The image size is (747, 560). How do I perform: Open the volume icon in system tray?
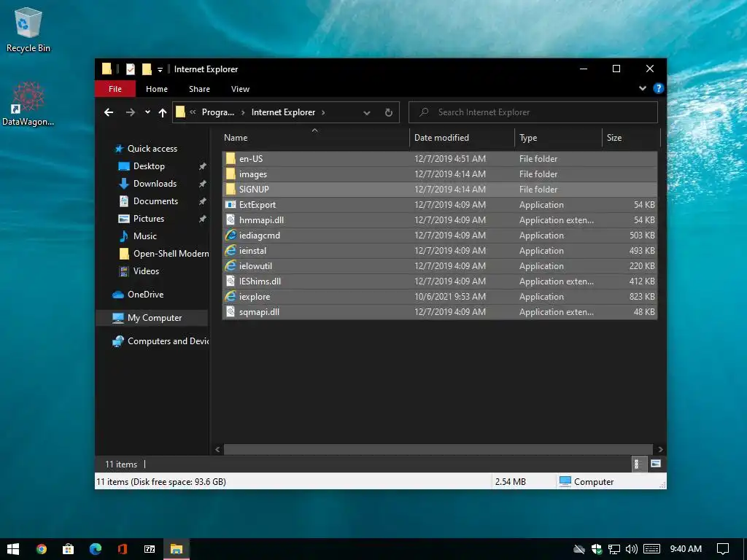coord(632,549)
